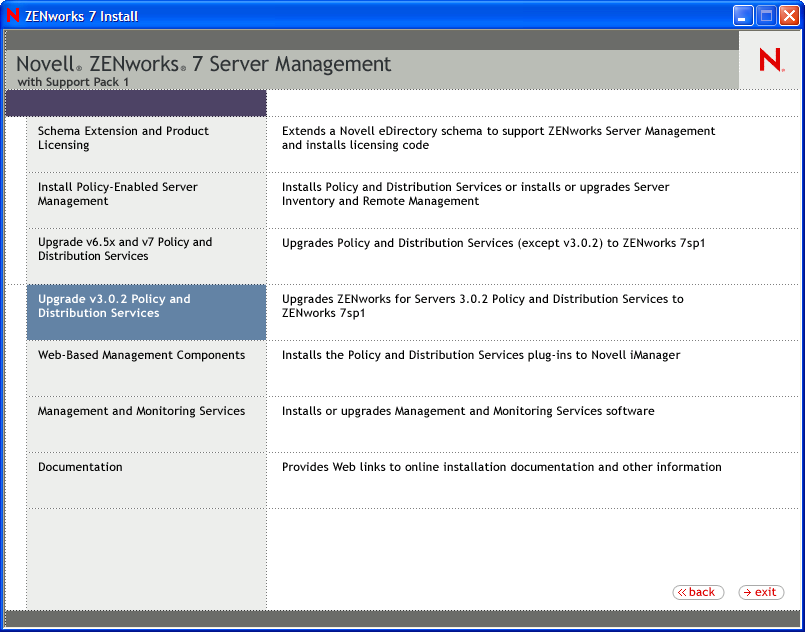Minimize the ZENworks 7 Install window
The image size is (805, 632).
click(742, 16)
